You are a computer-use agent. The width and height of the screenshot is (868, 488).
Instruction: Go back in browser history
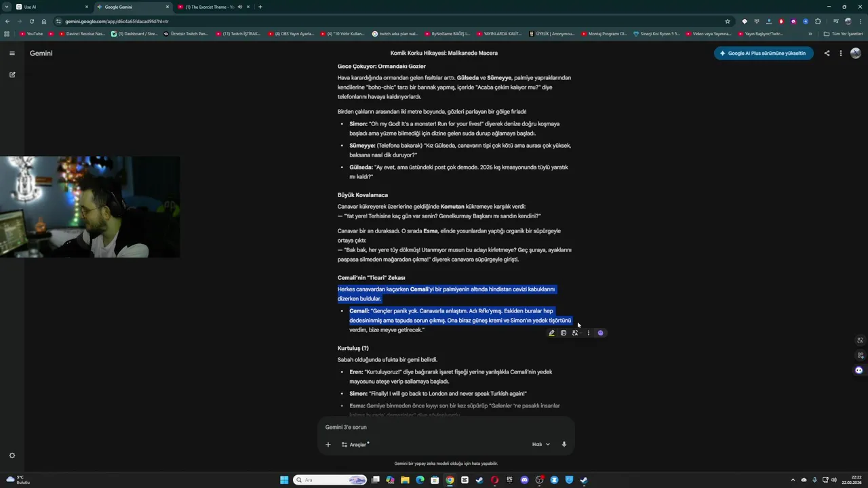tap(7, 21)
